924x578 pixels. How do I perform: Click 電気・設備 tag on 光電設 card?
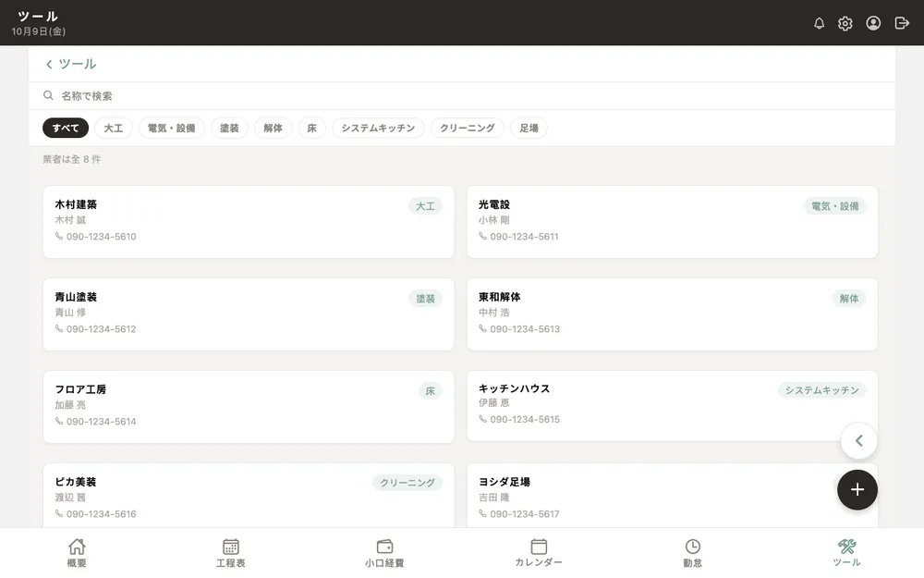point(834,206)
